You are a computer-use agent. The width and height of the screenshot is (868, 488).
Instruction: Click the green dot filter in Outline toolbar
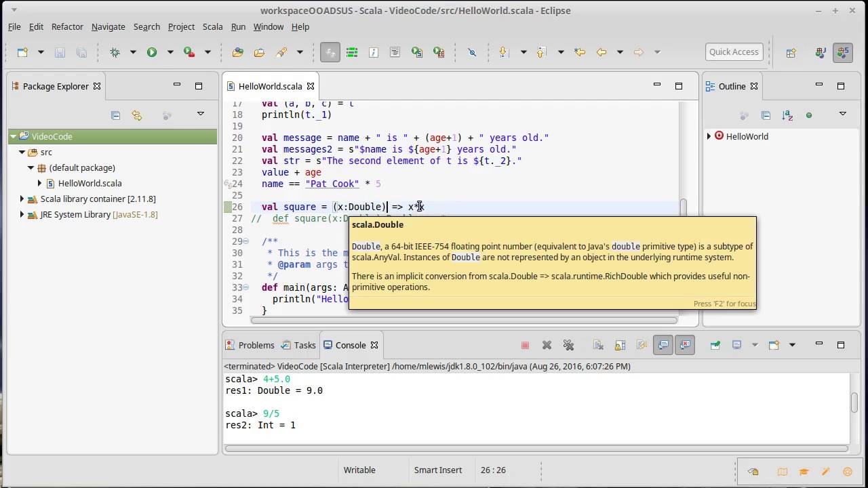tap(809, 115)
